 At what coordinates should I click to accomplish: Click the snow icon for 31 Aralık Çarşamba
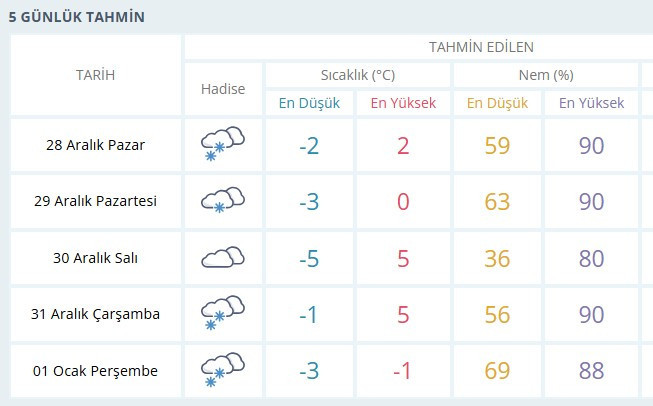point(223,314)
